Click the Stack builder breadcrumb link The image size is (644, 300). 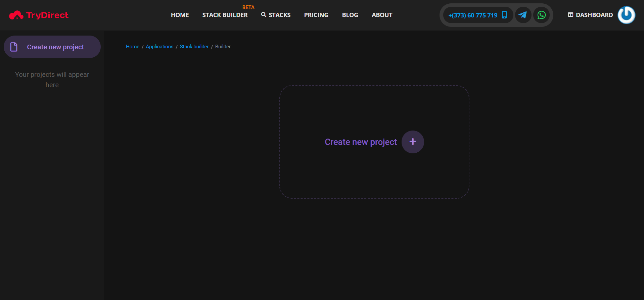pyautogui.click(x=194, y=47)
